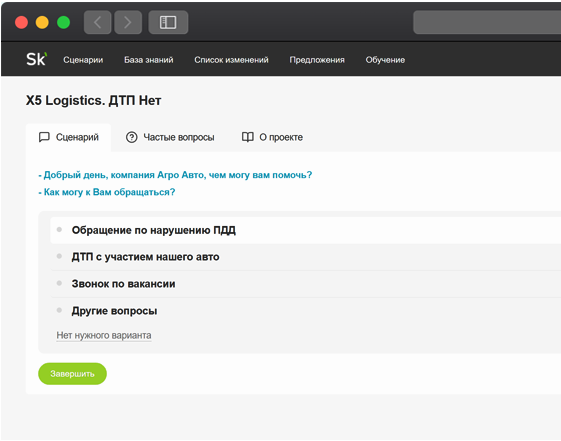Click the Нет нужного варианта link
The height and width of the screenshot is (441, 561).
[x=104, y=335]
